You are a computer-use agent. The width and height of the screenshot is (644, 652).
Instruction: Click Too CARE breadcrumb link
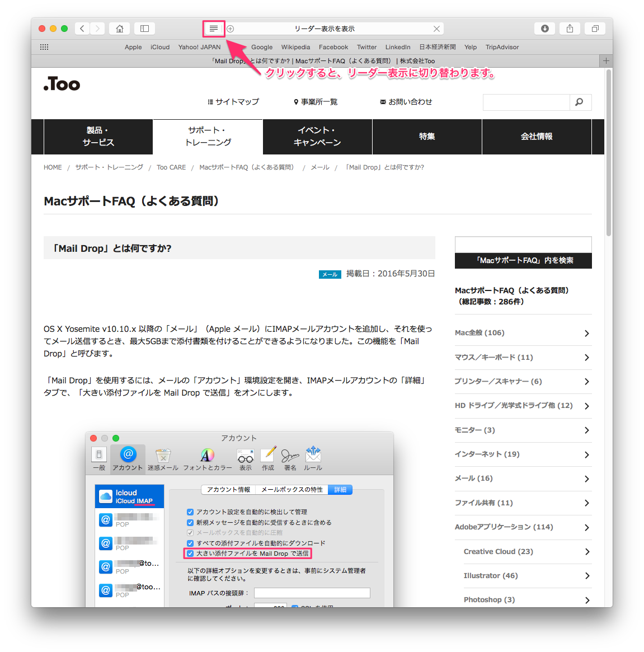[x=171, y=167]
